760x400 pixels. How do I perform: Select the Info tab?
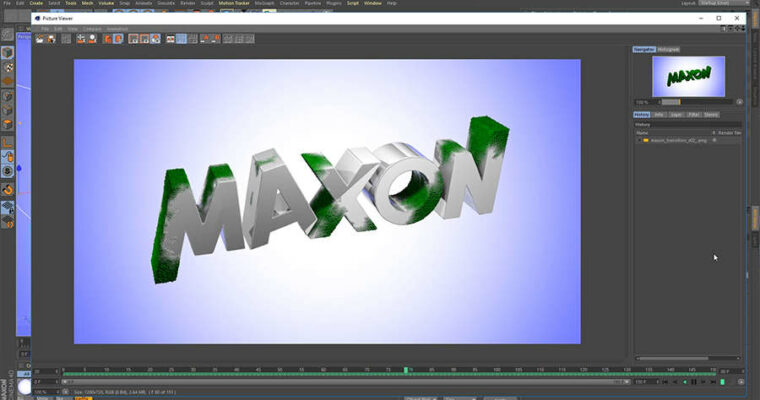[659, 115]
